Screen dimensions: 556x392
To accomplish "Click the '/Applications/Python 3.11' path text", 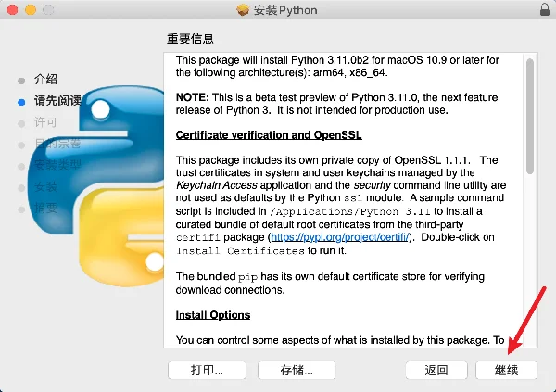I will 350,212.
